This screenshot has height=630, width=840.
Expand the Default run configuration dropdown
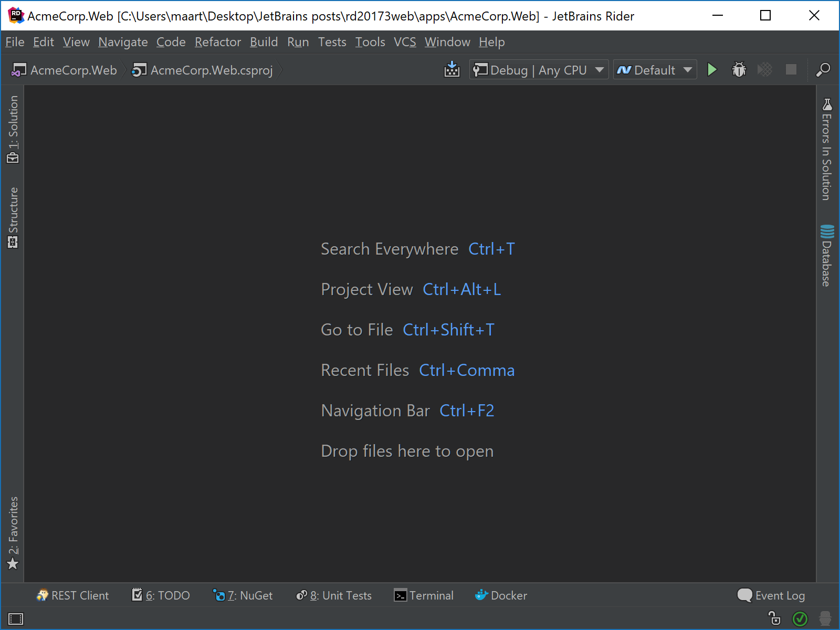[655, 69]
